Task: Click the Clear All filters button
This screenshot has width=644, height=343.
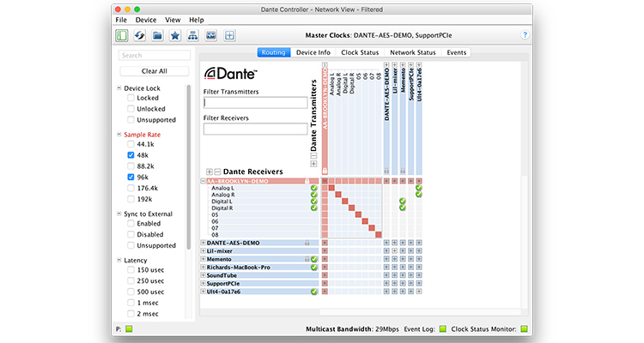Action: coord(155,71)
